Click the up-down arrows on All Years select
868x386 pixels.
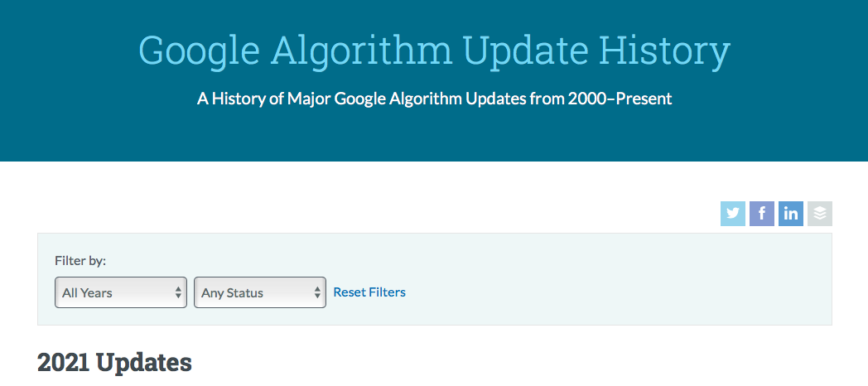point(178,292)
